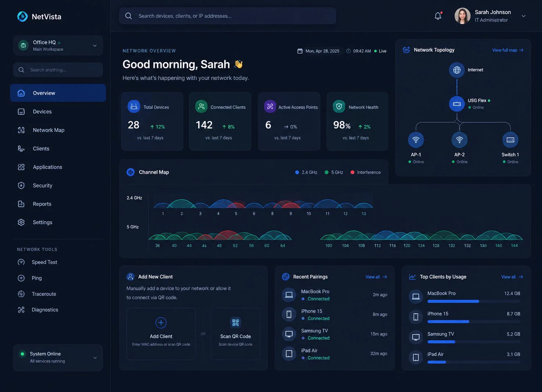Toggle the Interference legend item
This screenshot has width=542, height=392.
point(366,172)
